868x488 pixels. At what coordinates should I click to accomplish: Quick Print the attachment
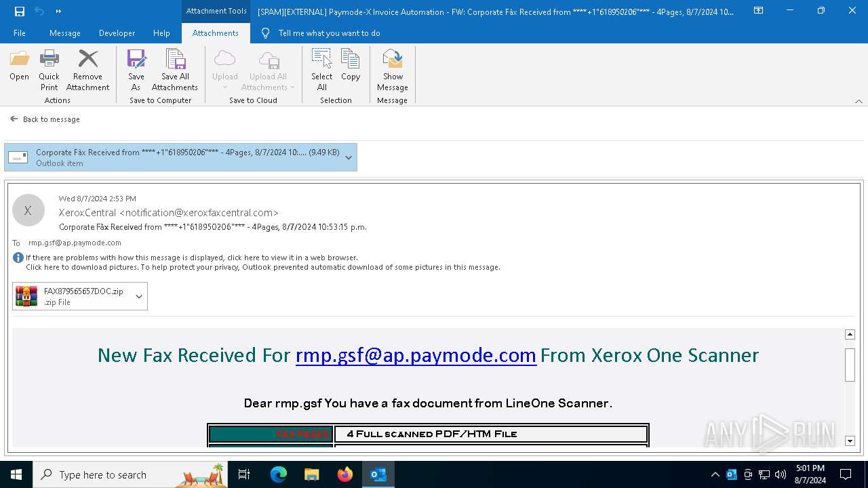49,70
